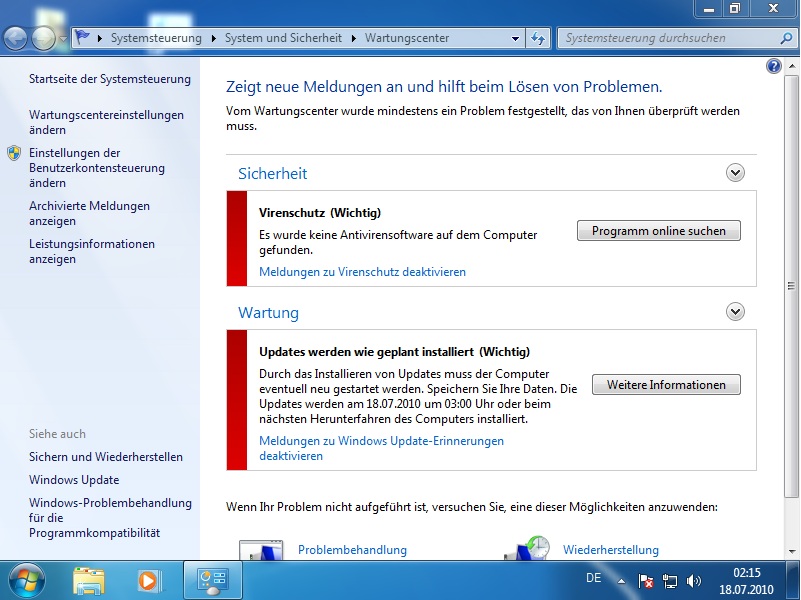This screenshot has width=801, height=600.
Task: Click the Problembehandlung icon
Action: [x=262, y=550]
